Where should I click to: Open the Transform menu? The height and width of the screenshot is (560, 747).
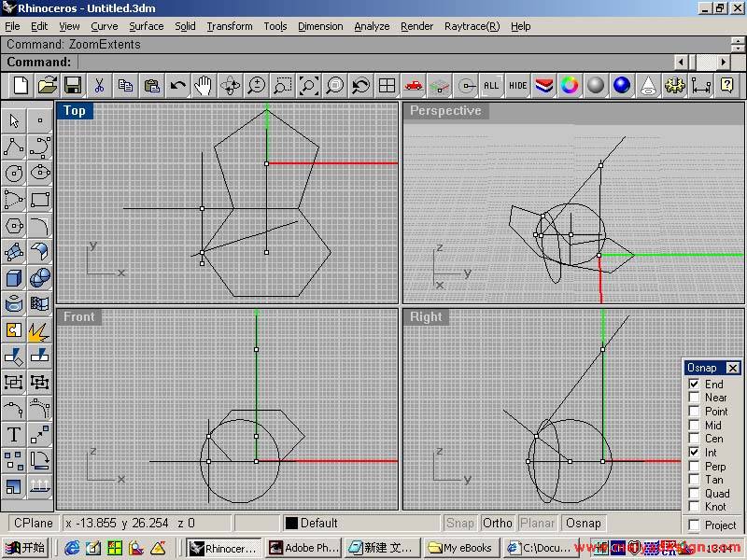pos(229,26)
